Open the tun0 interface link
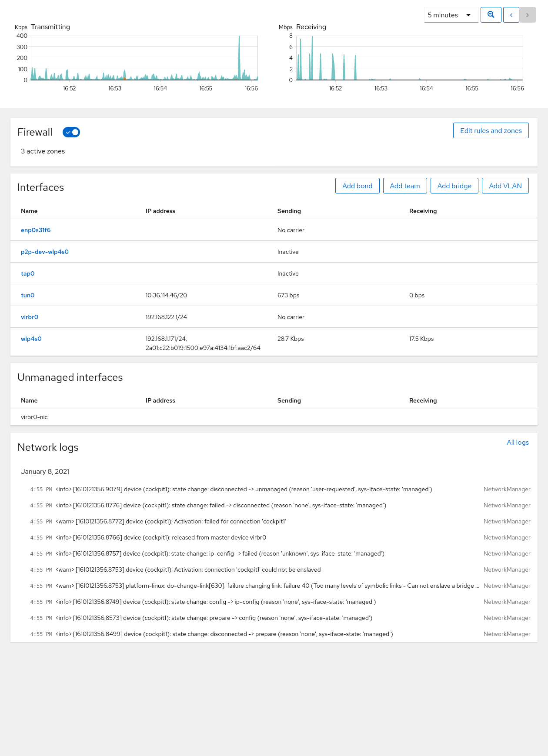548x756 pixels. tap(27, 295)
